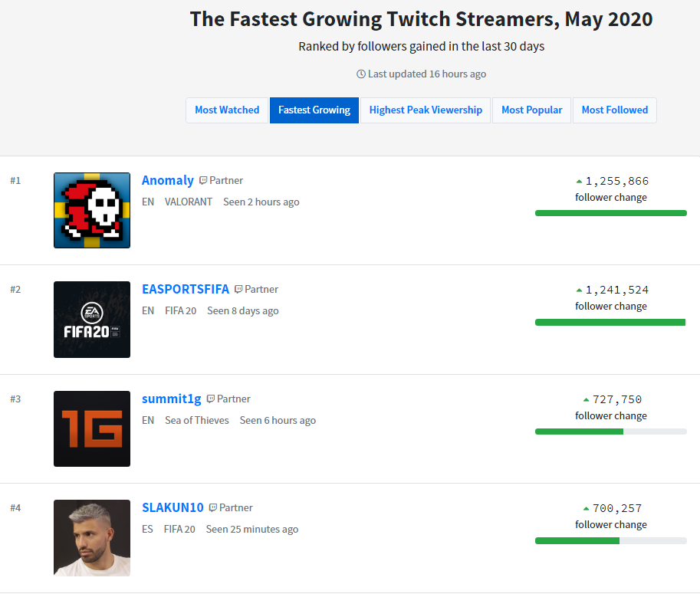Open the EASPORTSFIFA channel link
The height and width of the screenshot is (594, 700).
(x=186, y=289)
